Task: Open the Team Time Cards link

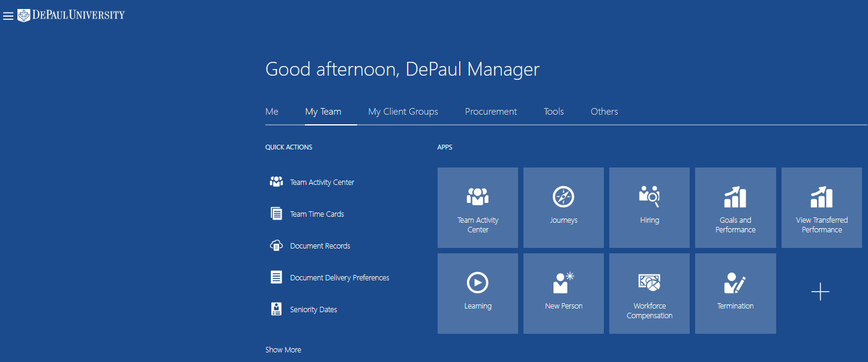Action: [x=317, y=214]
